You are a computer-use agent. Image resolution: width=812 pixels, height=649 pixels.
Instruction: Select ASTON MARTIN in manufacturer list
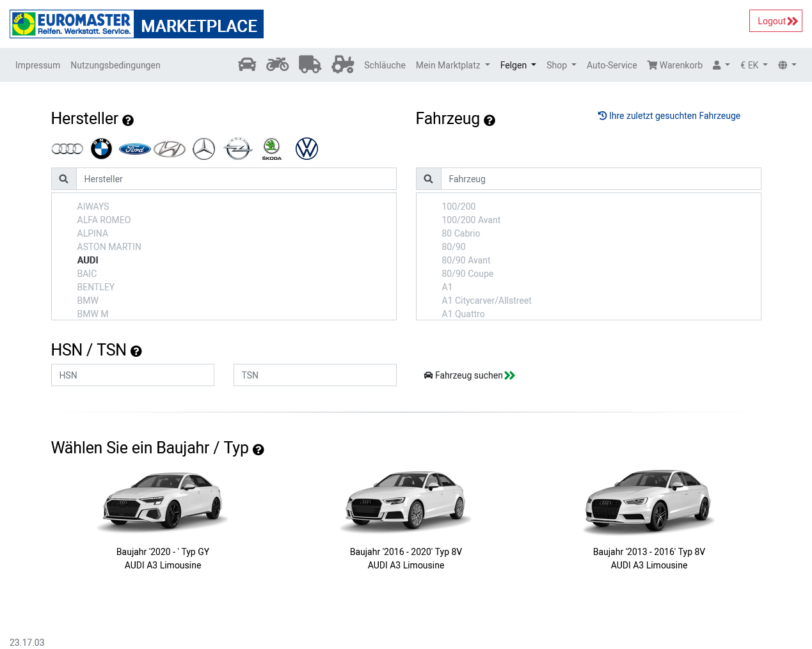pyautogui.click(x=109, y=247)
